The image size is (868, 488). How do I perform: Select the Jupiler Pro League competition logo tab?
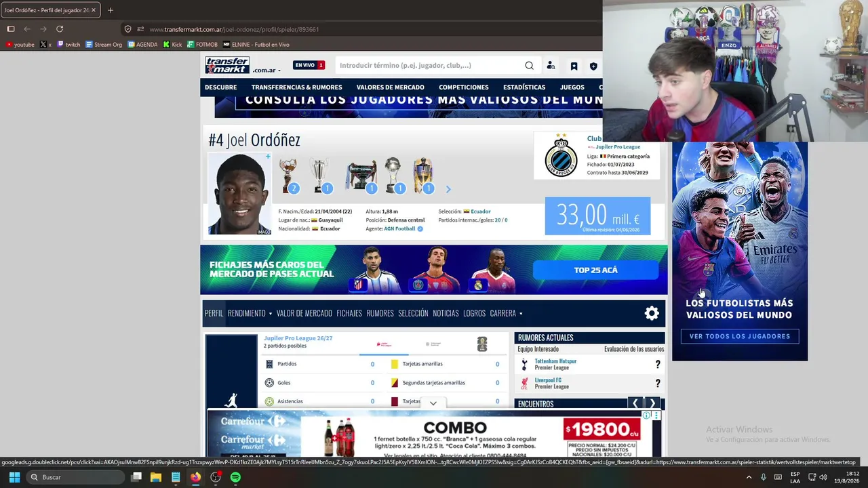point(384,344)
